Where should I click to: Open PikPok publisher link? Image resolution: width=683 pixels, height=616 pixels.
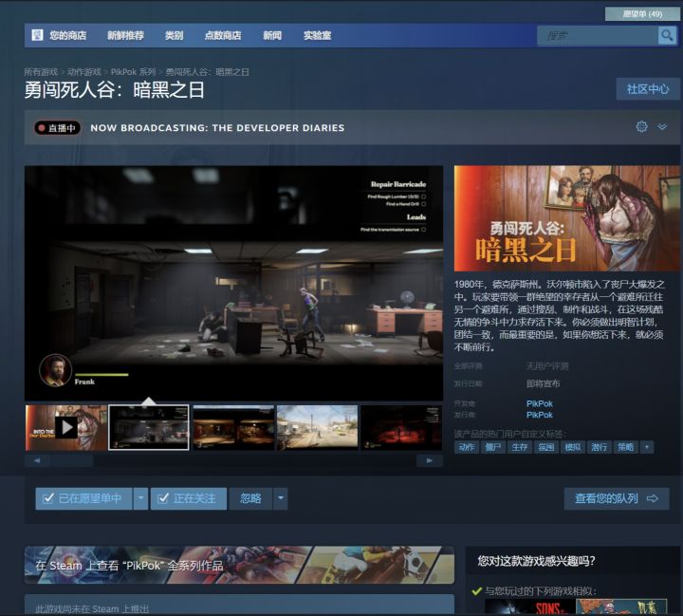point(539,415)
